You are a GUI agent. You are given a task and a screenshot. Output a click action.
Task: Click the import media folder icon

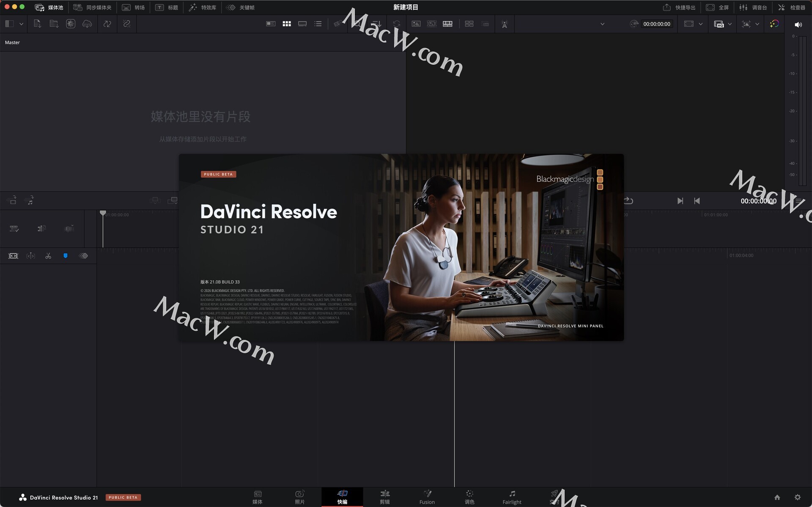54,24
